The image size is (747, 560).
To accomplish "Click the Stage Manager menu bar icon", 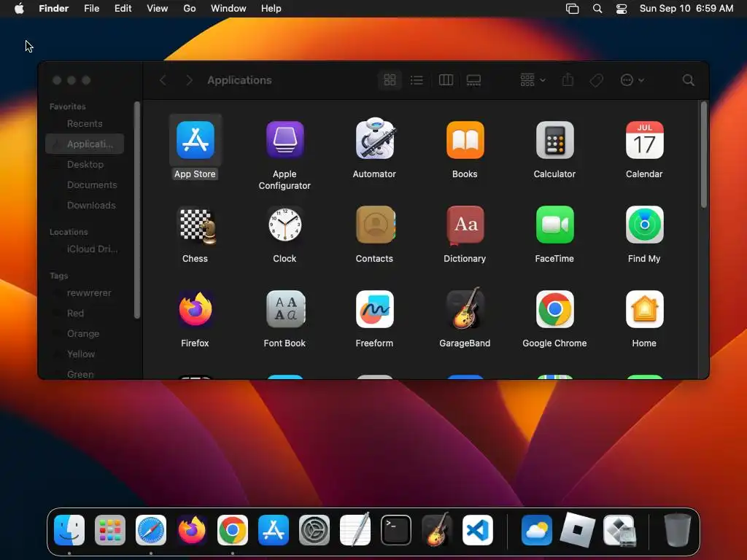I will pyautogui.click(x=572, y=9).
